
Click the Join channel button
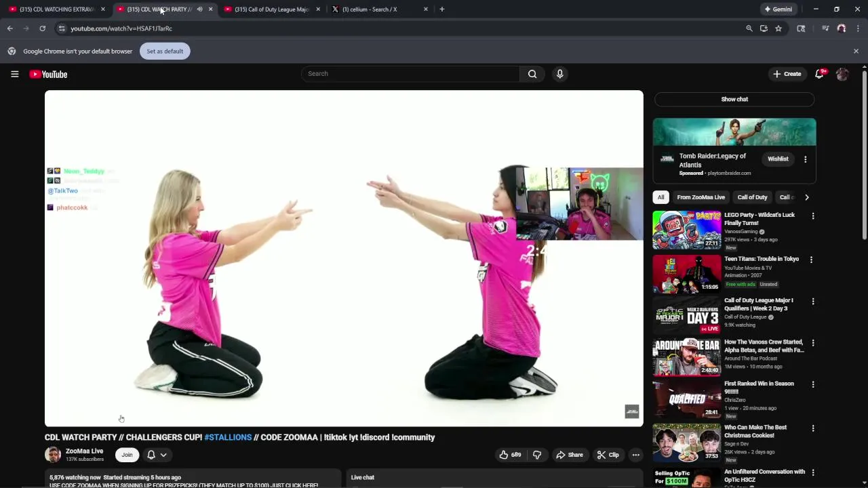click(127, 455)
